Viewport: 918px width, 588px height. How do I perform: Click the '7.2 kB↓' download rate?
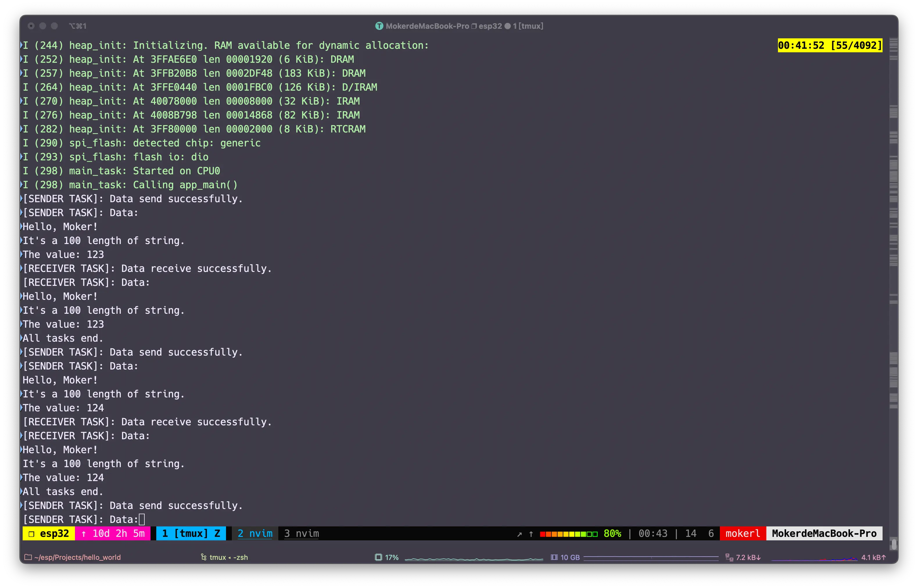click(748, 557)
